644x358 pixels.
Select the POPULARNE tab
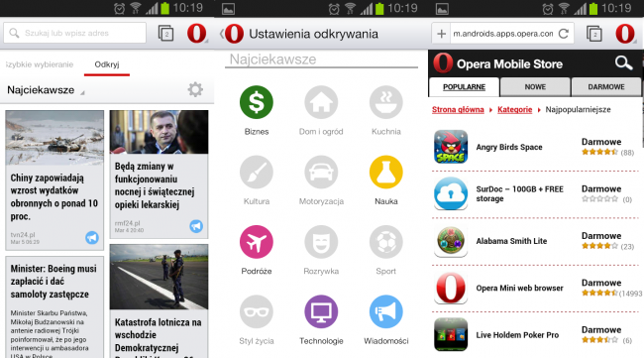[464, 86]
